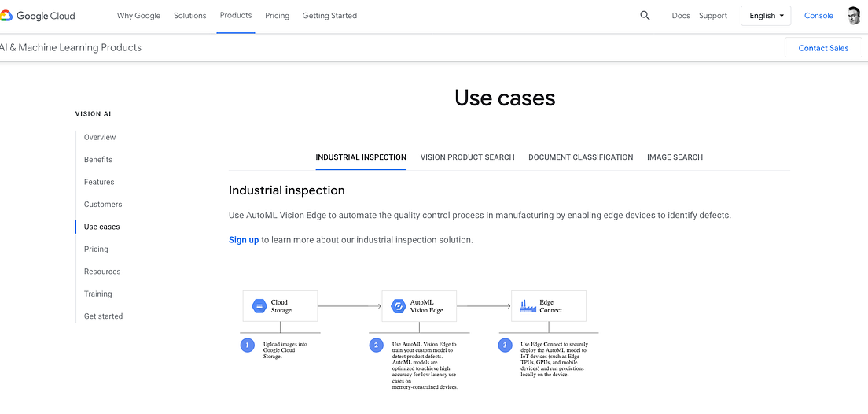Open the Getting Started page

click(x=329, y=16)
